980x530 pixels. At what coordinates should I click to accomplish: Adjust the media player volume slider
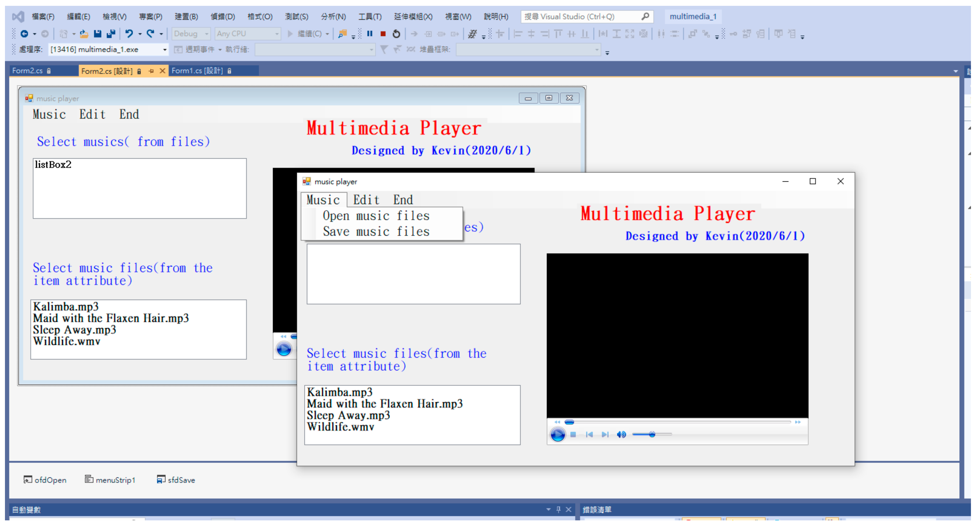coord(652,435)
